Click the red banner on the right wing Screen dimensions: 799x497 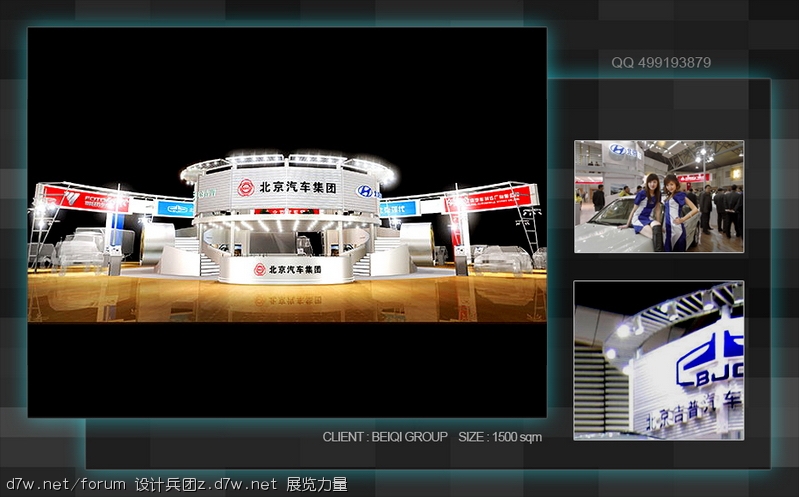488,199
